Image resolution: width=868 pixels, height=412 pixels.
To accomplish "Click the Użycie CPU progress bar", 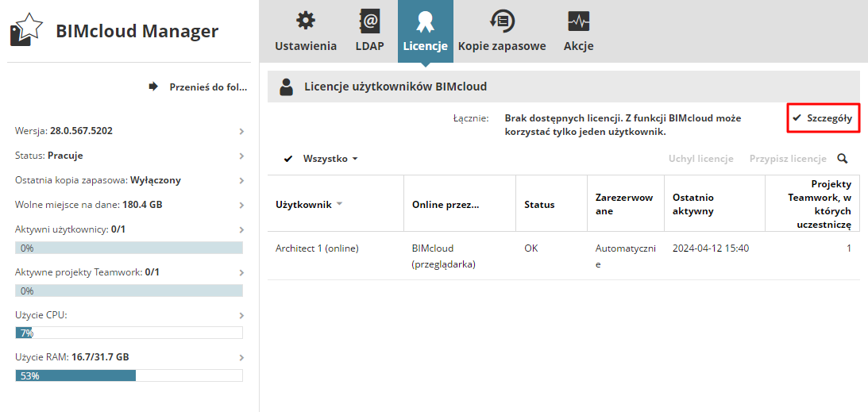I will click(x=129, y=333).
